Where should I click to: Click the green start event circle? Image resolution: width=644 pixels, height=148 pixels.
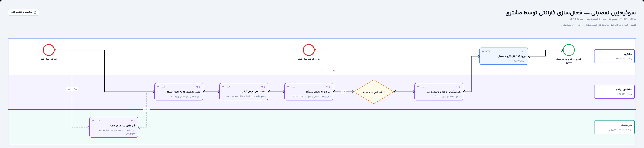[x=569, y=50]
